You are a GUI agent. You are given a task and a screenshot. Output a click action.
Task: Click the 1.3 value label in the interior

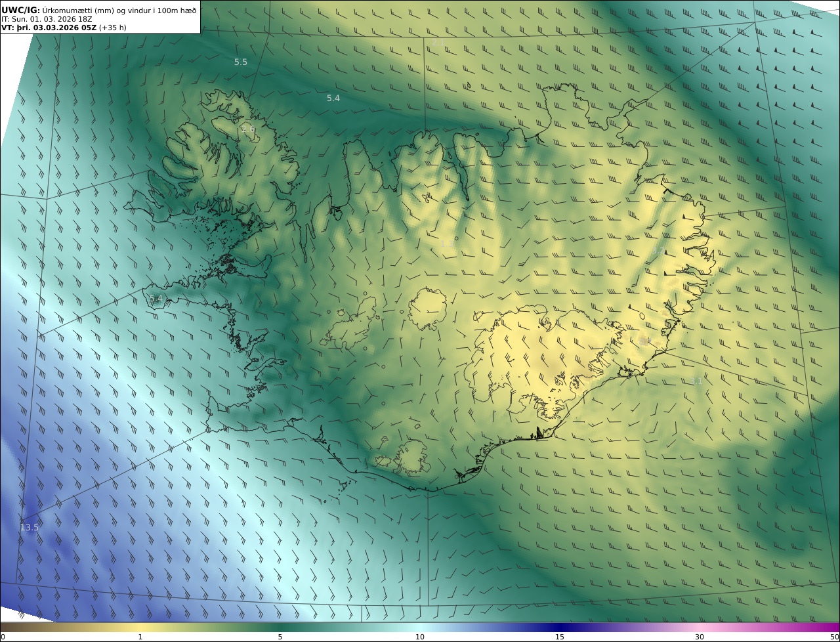click(x=447, y=244)
